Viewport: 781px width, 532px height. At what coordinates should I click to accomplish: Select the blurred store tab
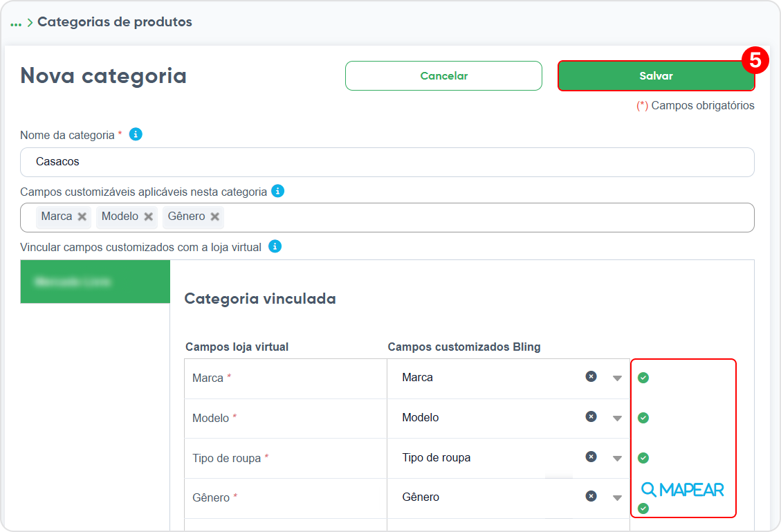(x=95, y=282)
